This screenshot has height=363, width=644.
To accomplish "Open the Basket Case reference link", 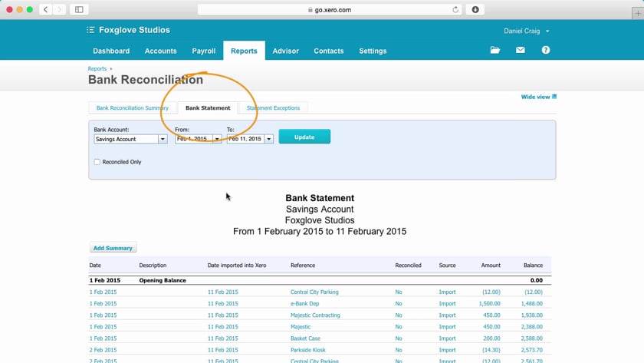I will point(305,338).
